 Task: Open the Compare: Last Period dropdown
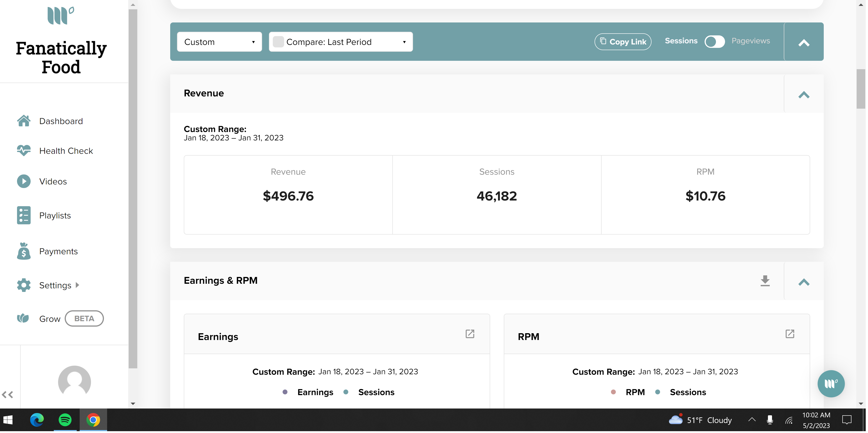[x=341, y=42]
